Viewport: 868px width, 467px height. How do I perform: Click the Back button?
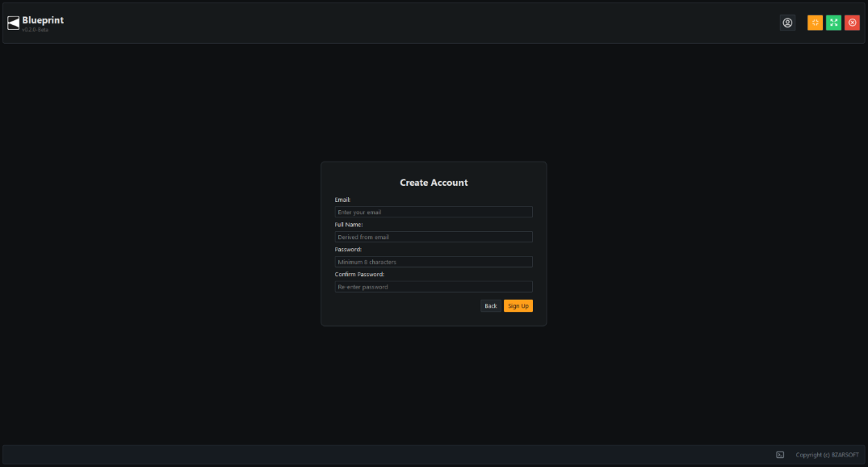coord(490,305)
